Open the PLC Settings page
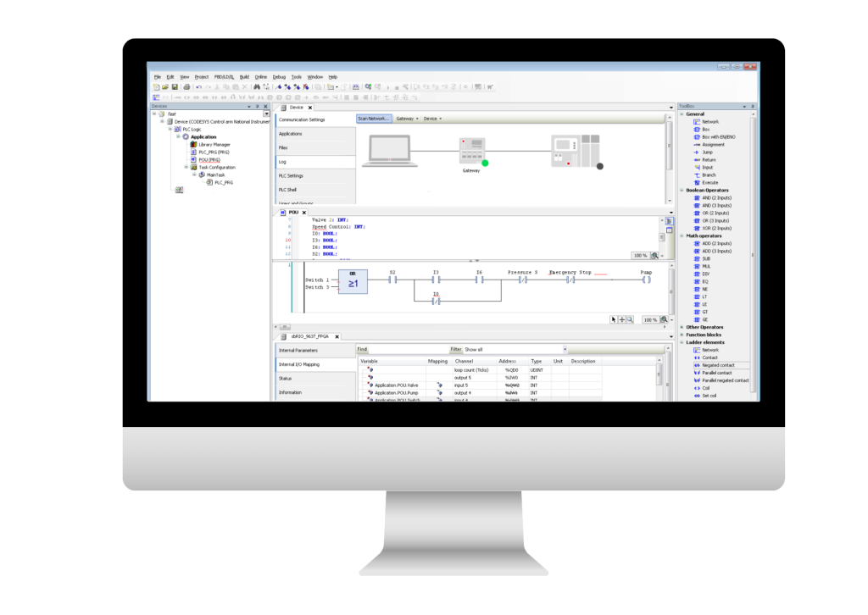The width and height of the screenshot is (868, 615). click(315, 176)
